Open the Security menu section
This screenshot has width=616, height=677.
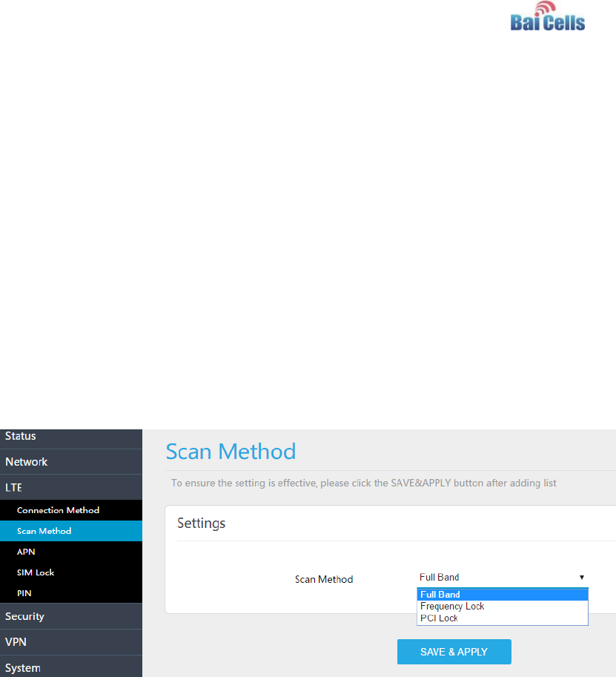click(x=71, y=616)
